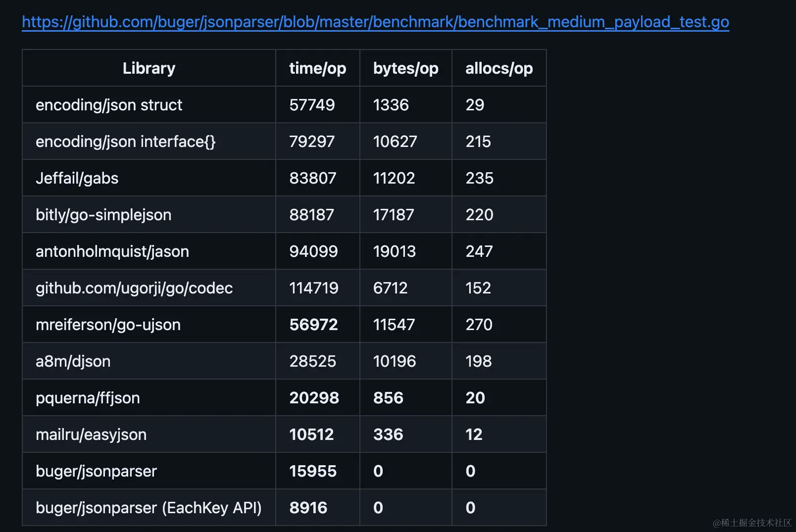Image resolution: width=796 pixels, height=532 pixels.
Task: Click bytes value 19013
Action: tap(395, 251)
